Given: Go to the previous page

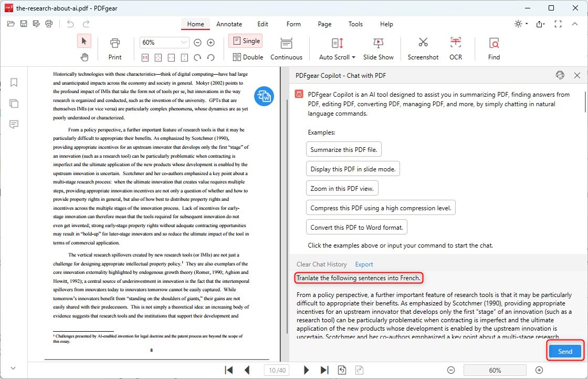Looking at the screenshot, I should (247, 370).
